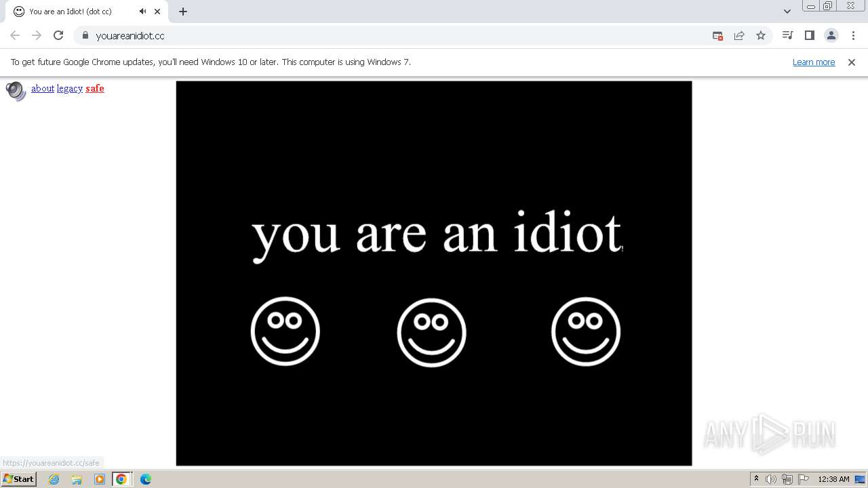The image size is (868, 488).
Task: Open system volume tray icon
Action: point(771,479)
